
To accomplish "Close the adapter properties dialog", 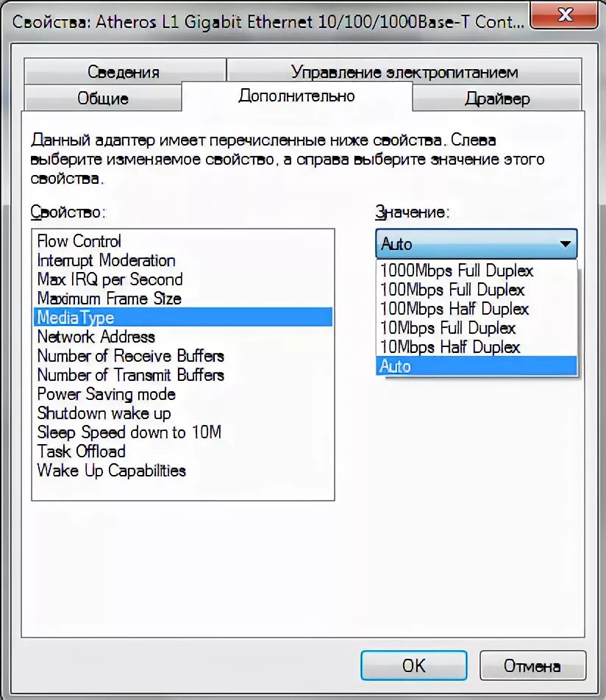I will point(564,15).
